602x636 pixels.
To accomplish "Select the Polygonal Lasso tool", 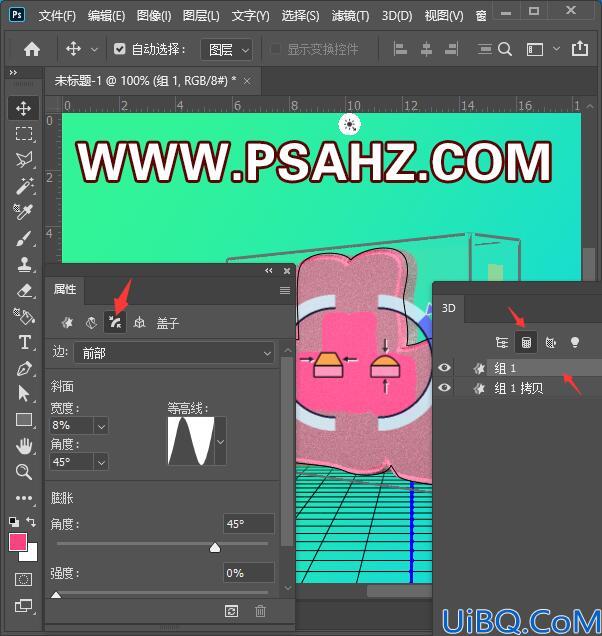I will 24,159.
